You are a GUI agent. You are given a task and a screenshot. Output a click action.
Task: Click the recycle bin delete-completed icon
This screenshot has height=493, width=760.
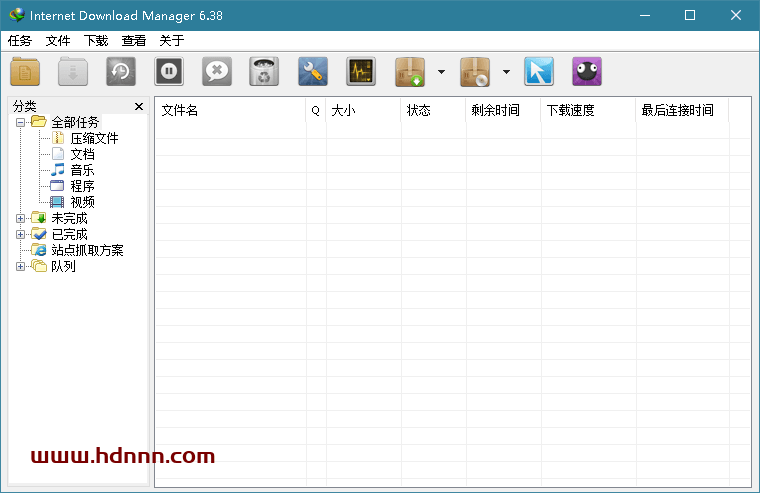(x=264, y=72)
